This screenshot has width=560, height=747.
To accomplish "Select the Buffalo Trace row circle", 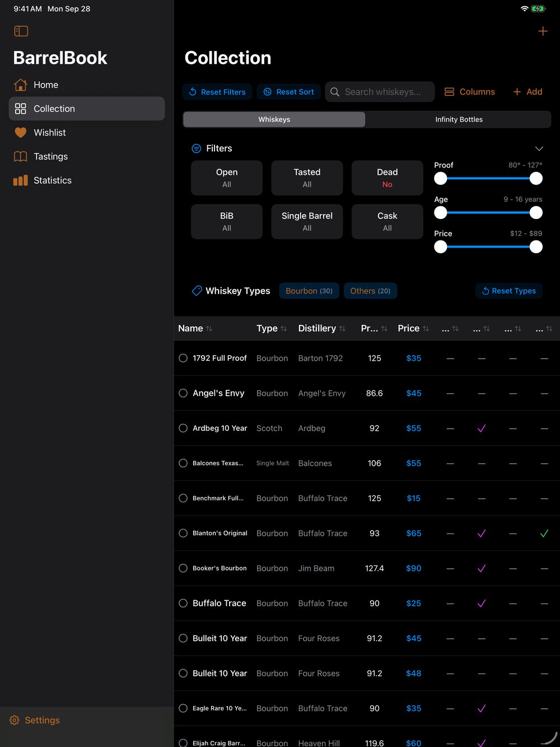I will (x=183, y=604).
